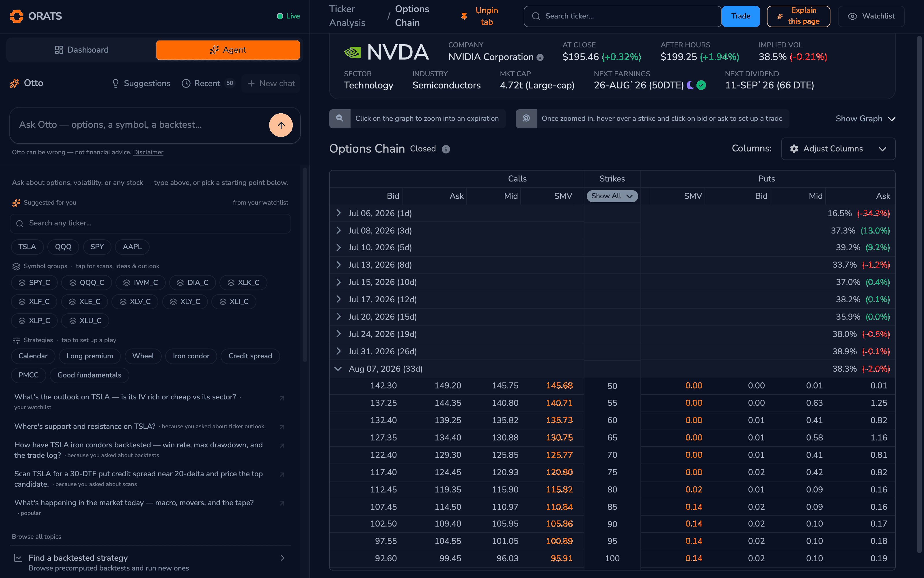Screen dimensions: 924x578
Task: Click the NVIDIA Corporation info icon
Action: pyautogui.click(x=540, y=57)
